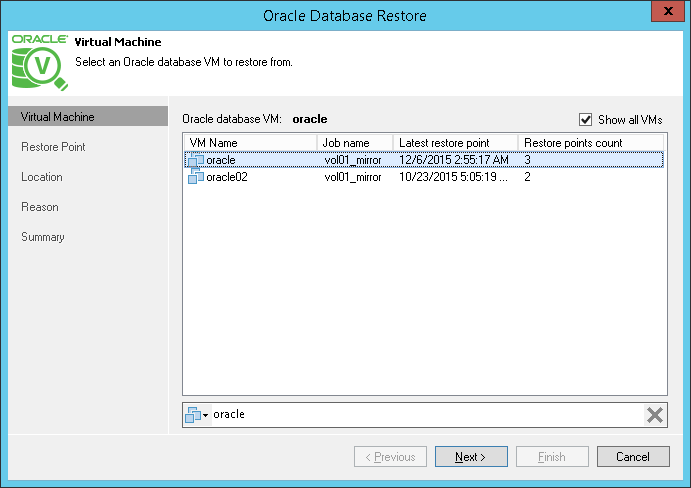Cancel the Oracle Database Restore wizard
Screen dimensions: 691x488
click(x=633, y=457)
